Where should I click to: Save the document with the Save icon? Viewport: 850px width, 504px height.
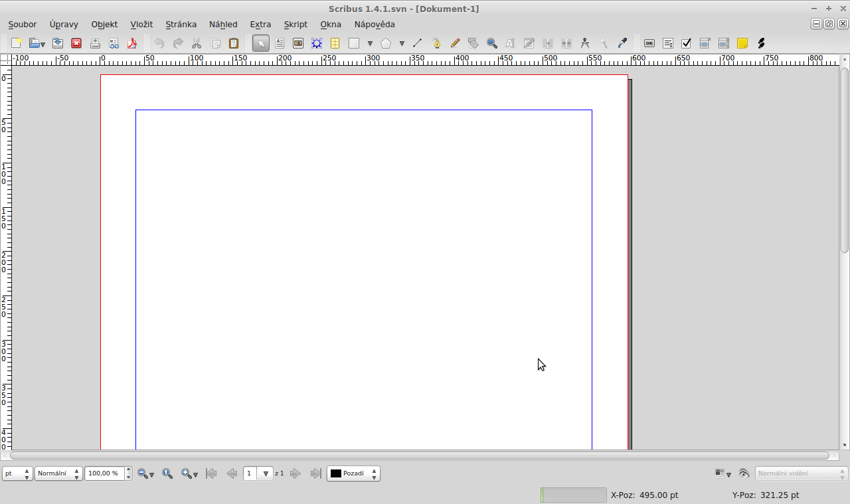click(x=58, y=43)
